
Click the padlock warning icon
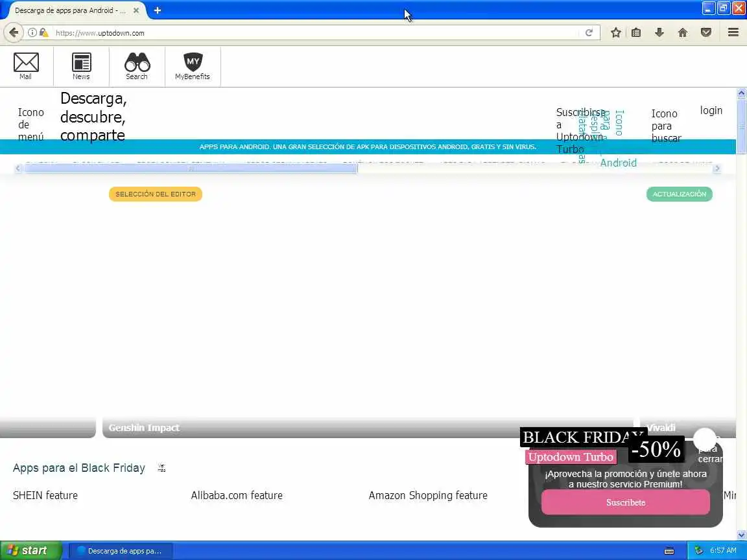point(43,32)
